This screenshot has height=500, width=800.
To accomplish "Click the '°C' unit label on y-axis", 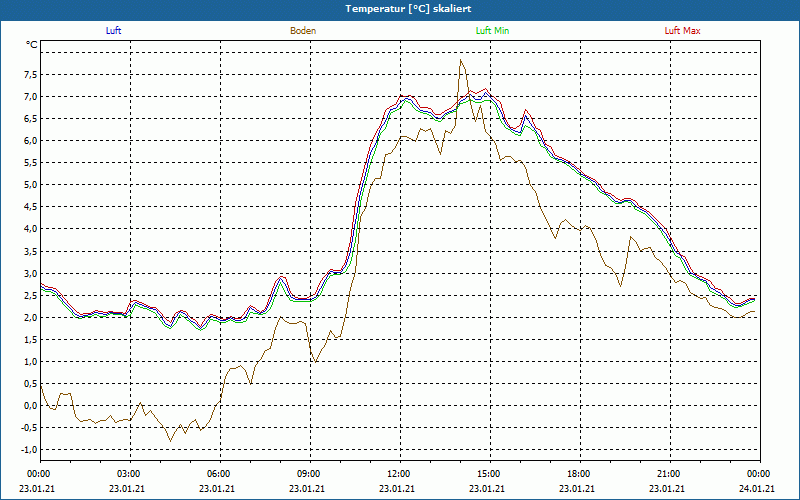I will tap(32, 45).
